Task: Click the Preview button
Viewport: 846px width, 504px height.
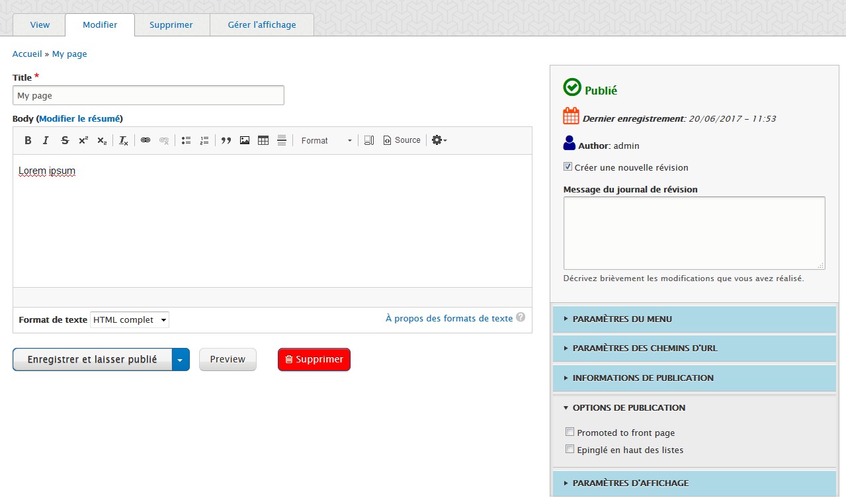Action: tap(228, 359)
